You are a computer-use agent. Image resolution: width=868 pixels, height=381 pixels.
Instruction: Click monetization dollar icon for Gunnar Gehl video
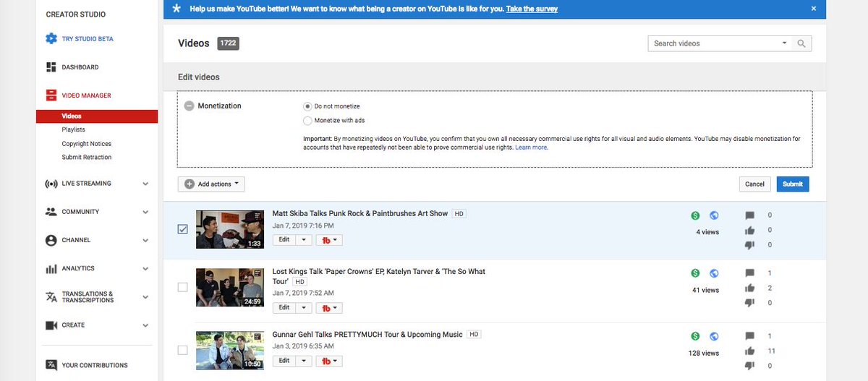(x=695, y=336)
